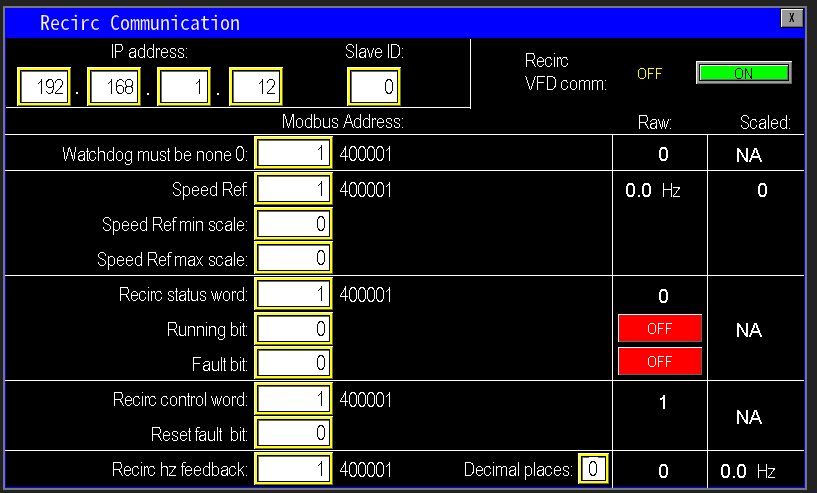817x493 pixels.
Task: Change the Decimal places value field
Action: point(593,468)
